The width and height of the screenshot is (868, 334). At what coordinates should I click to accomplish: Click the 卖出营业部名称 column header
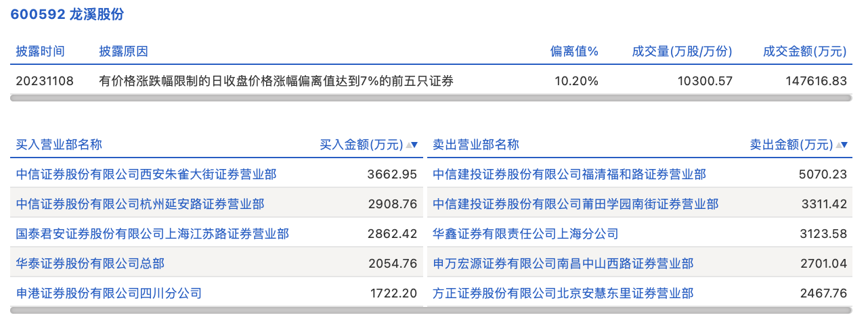pyautogui.click(x=476, y=145)
